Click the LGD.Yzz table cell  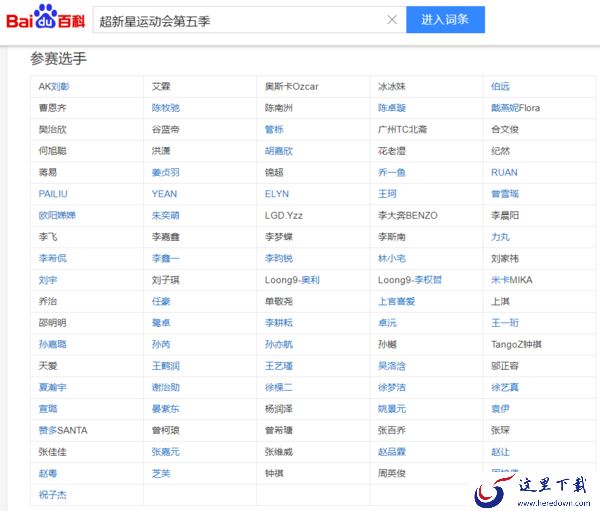click(313, 215)
